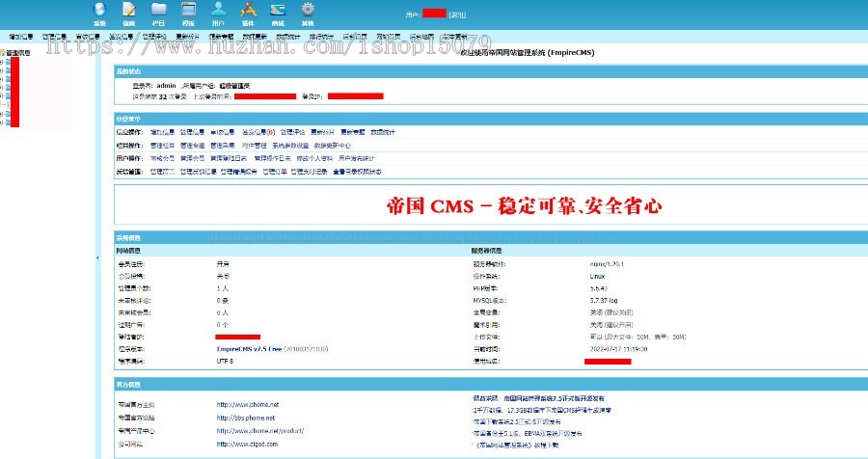Screen dimensions: 868x459
Task: Open 管理栏目 in the column operations row
Action: coord(162,146)
